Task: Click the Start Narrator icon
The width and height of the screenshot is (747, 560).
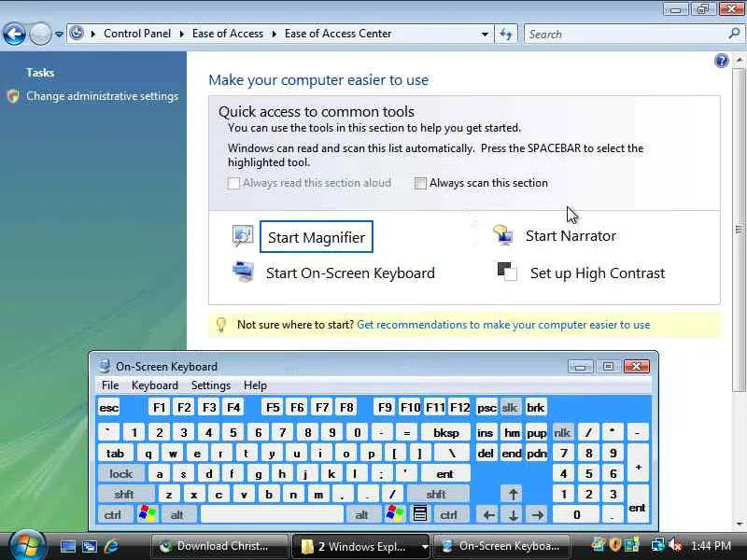Action: pyautogui.click(x=502, y=235)
